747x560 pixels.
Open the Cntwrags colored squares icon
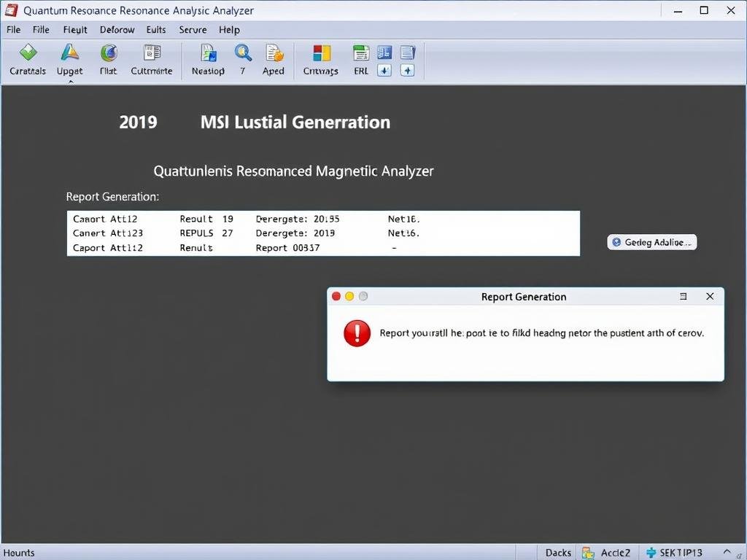[x=321, y=53]
